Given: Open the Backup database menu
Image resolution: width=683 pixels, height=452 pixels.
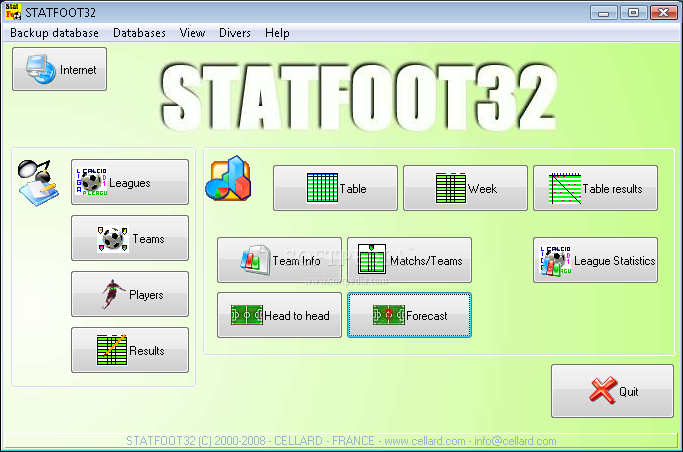Looking at the screenshot, I should click(54, 33).
